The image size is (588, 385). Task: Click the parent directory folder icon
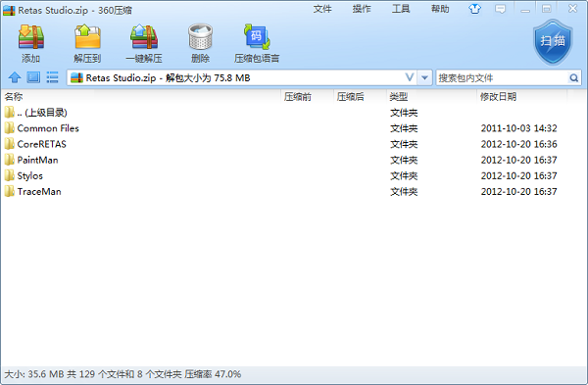click(x=10, y=112)
